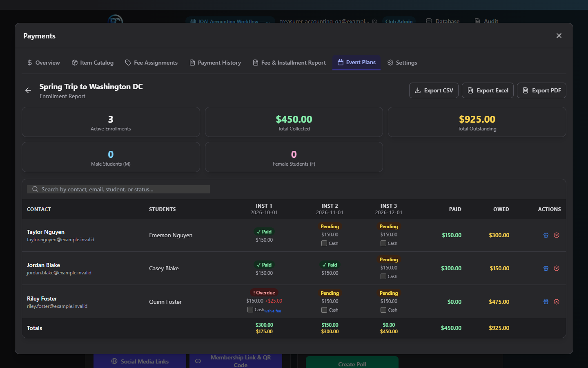588x368 pixels.
Task: Click the Export Excel button
Action: [x=488, y=90]
